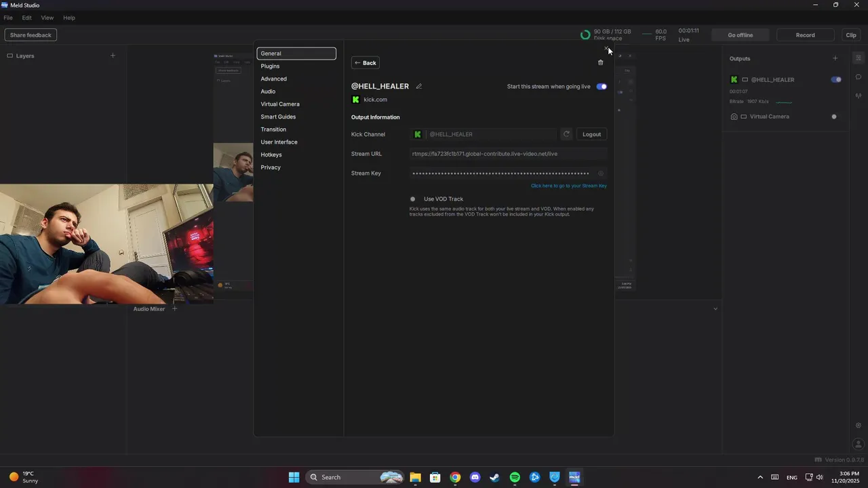Open Spotify from taskbar
The height and width of the screenshot is (488, 868).
tap(515, 477)
